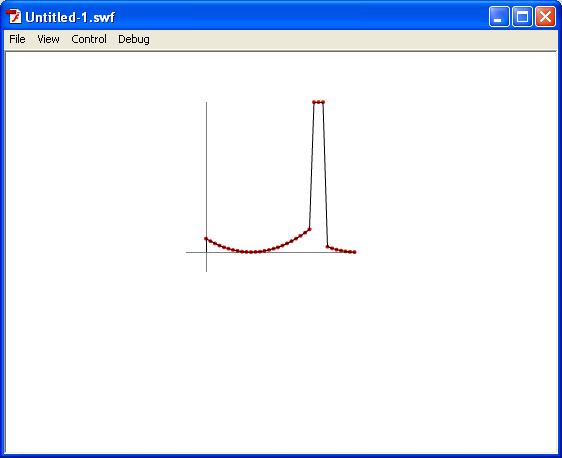Click the left end of horizontal axis
Viewport: 562px width, 458px height.
point(187,252)
